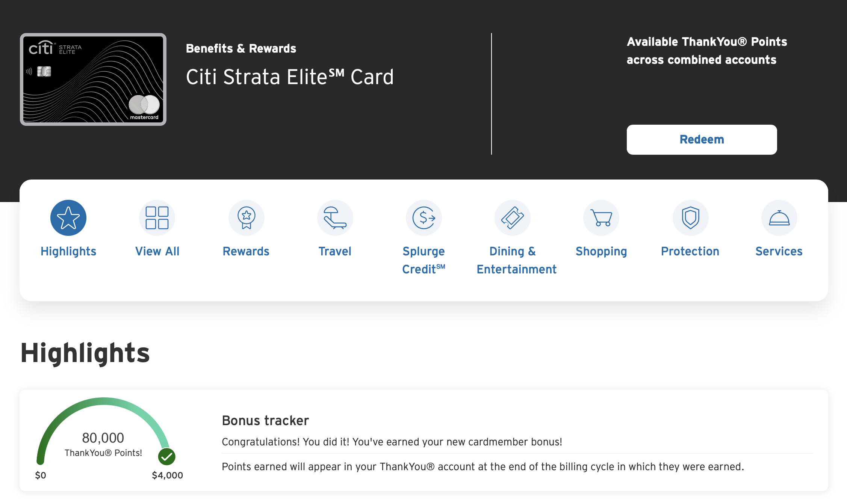Open the View All grid icon
Viewport: 847px width, 504px height.
[x=157, y=218]
